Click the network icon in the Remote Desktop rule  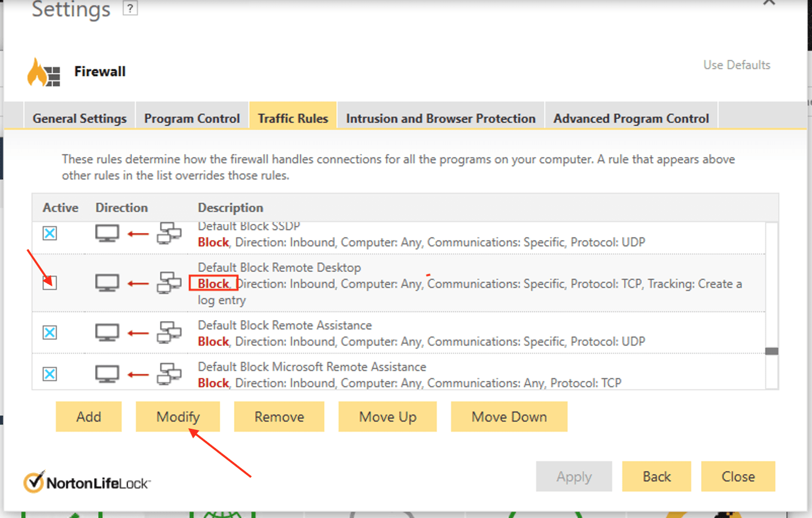(x=169, y=283)
